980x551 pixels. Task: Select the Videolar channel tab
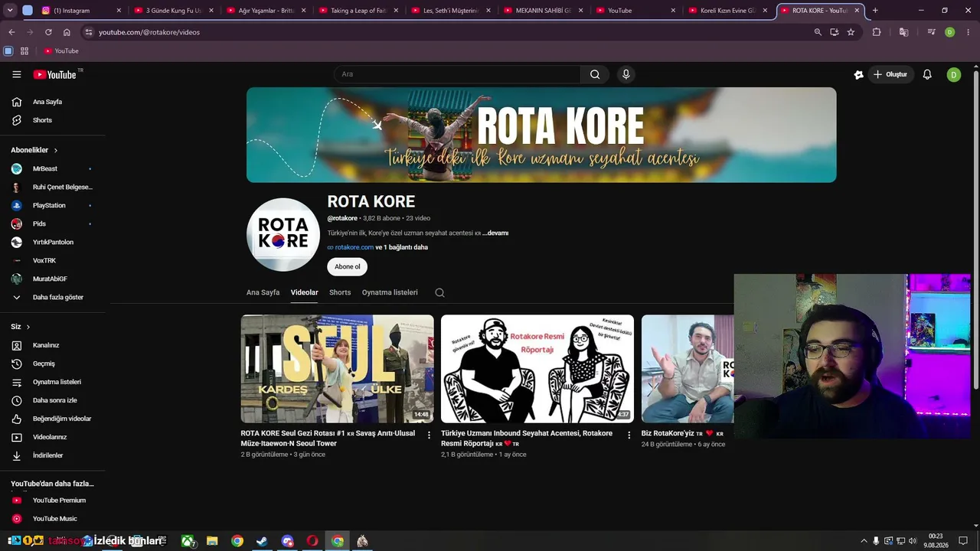(304, 292)
